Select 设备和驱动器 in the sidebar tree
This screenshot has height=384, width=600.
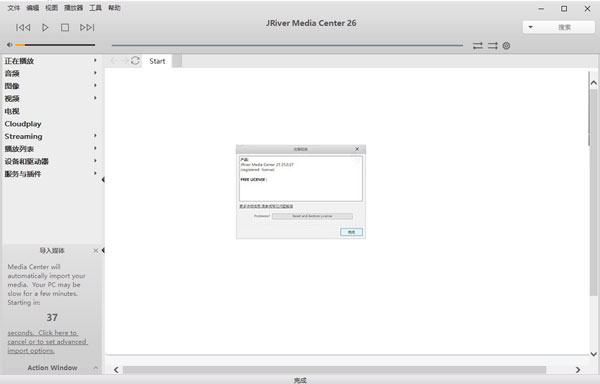pyautogui.click(x=26, y=161)
